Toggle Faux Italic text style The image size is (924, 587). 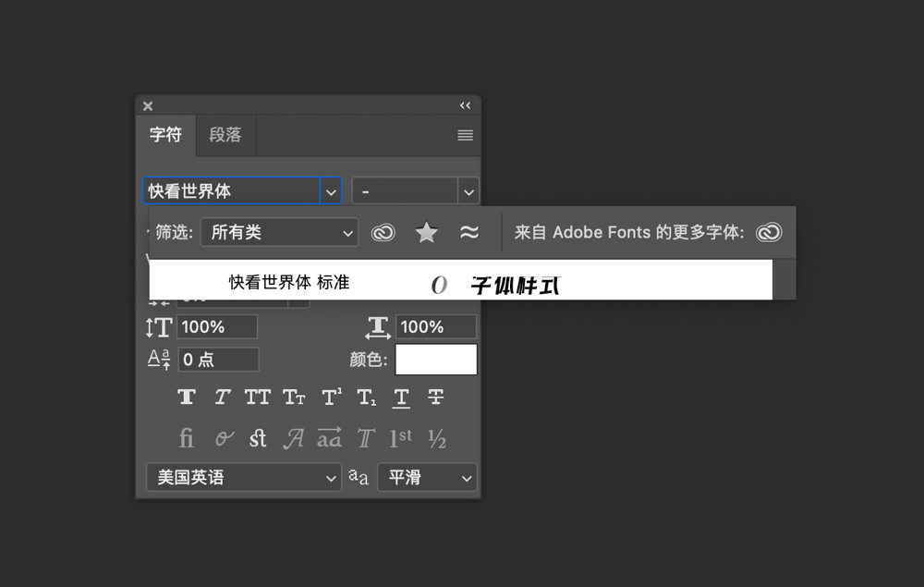pyautogui.click(x=222, y=397)
